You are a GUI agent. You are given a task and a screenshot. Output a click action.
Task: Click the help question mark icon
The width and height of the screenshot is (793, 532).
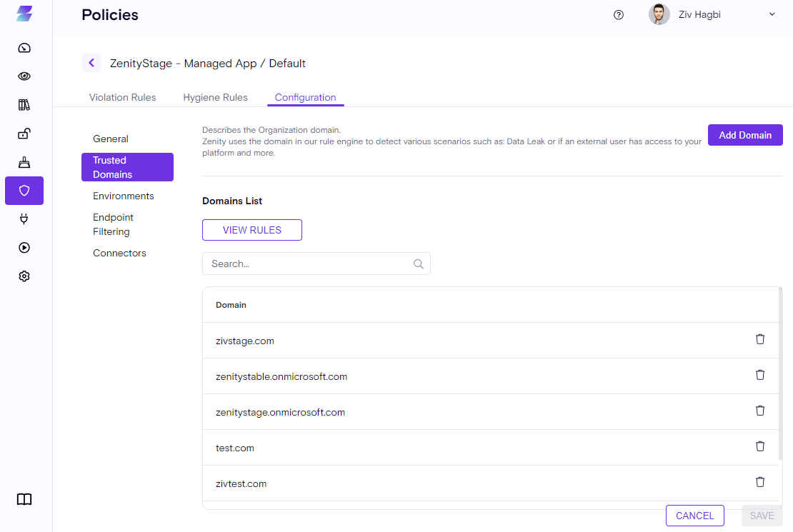619,15
